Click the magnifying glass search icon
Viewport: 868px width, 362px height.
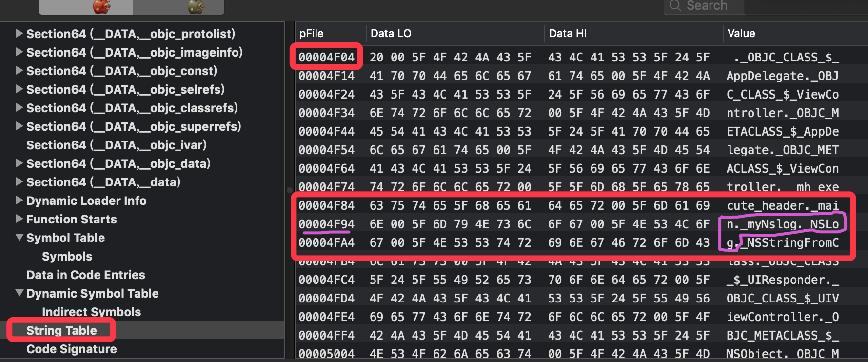click(x=675, y=6)
